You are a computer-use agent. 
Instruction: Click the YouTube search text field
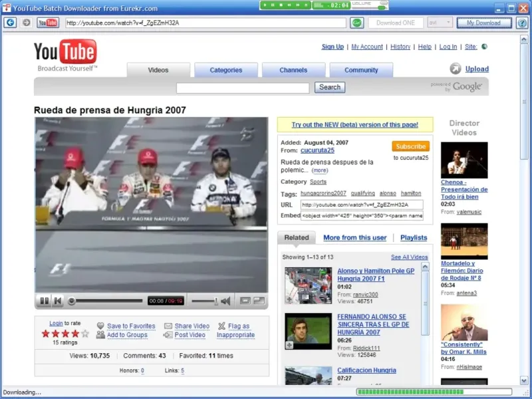[x=243, y=87]
